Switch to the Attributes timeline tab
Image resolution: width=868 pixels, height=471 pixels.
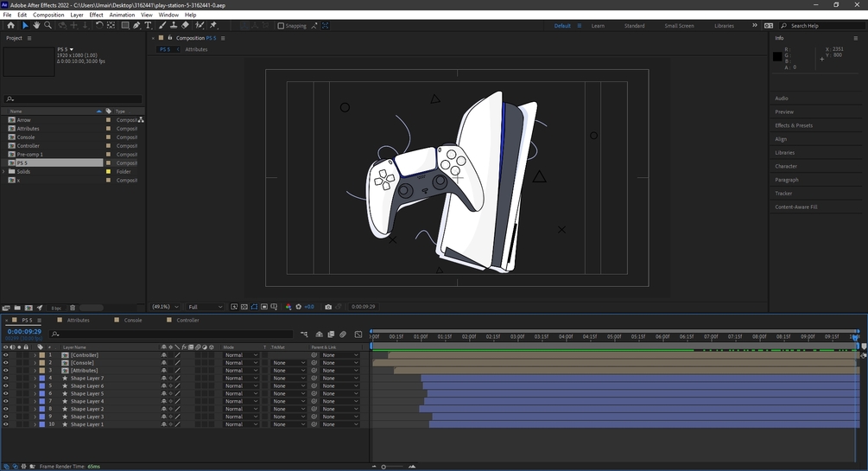point(79,320)
